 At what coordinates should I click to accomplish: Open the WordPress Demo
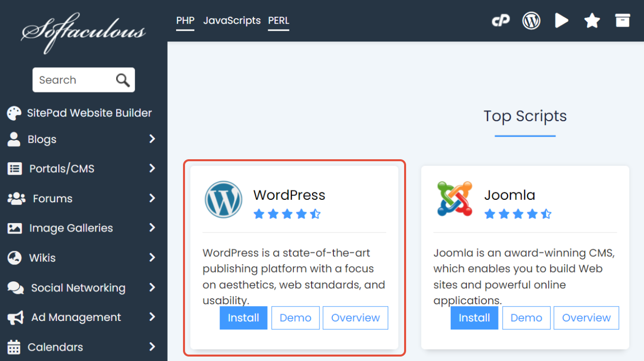(295, 318)
